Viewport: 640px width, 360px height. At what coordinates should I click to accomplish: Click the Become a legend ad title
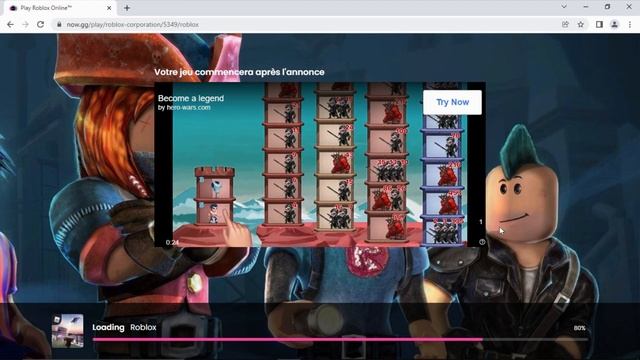pos(191,98)
